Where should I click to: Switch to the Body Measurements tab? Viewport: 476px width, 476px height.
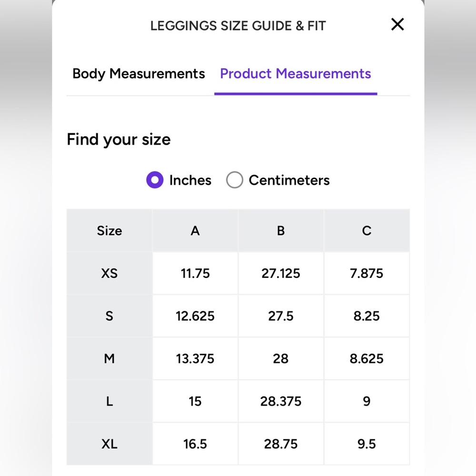point(139,74)
